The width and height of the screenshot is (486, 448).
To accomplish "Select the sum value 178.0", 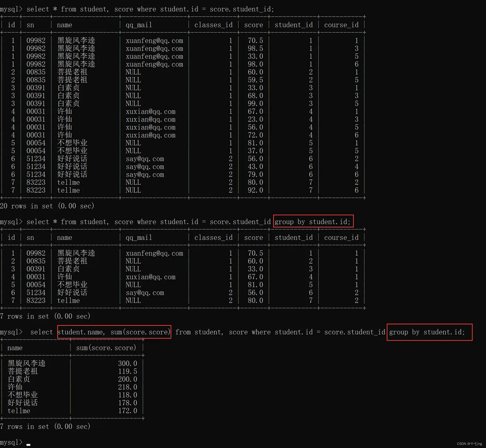I will (x=127, y=403).
